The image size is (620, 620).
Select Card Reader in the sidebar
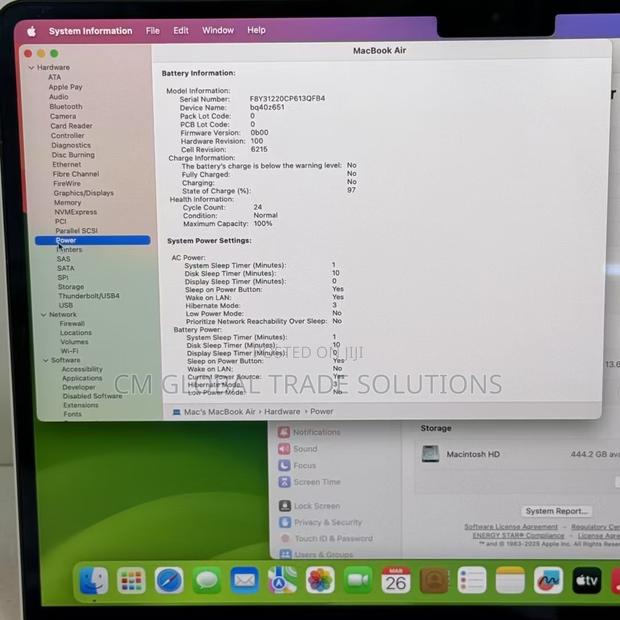click(71, 126)
